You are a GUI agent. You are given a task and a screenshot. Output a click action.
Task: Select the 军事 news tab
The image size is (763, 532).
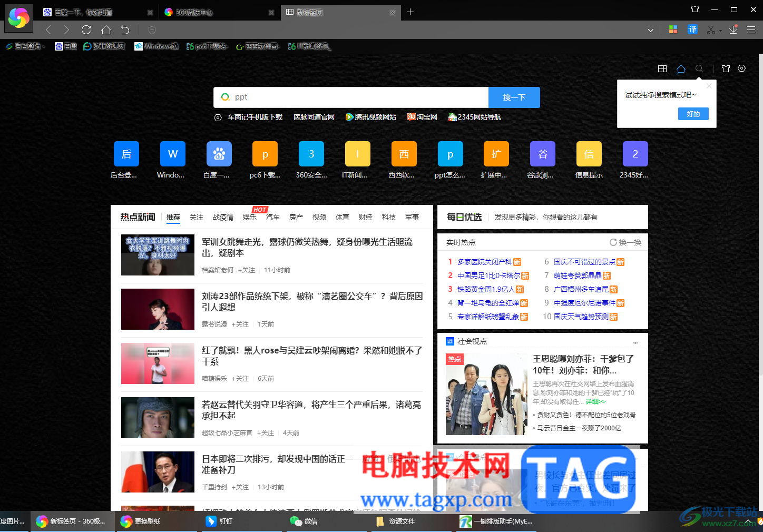(412, 217)
